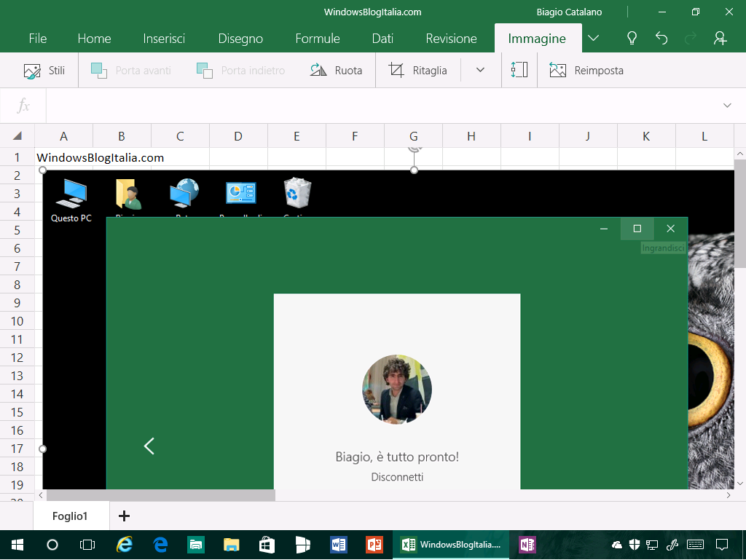The width and height of the screenshot is (746, 560).
Task: Open the Foglio1 sheet tab
Action: coord(70,516)
